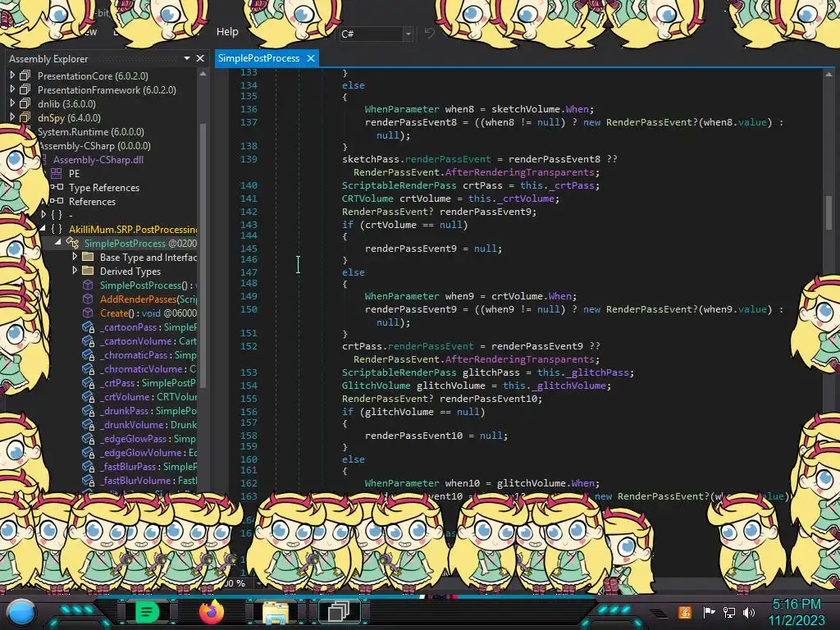The height and width of the screenshot is (630, 840).
Task: Click AfterRenderingTransparents on line 139
Action: 519,172
